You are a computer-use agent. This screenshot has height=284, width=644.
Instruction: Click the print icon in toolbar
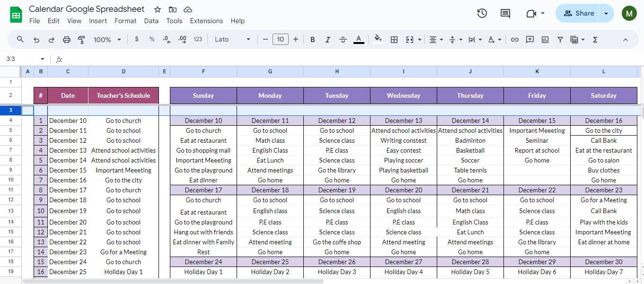pos(67,40)
